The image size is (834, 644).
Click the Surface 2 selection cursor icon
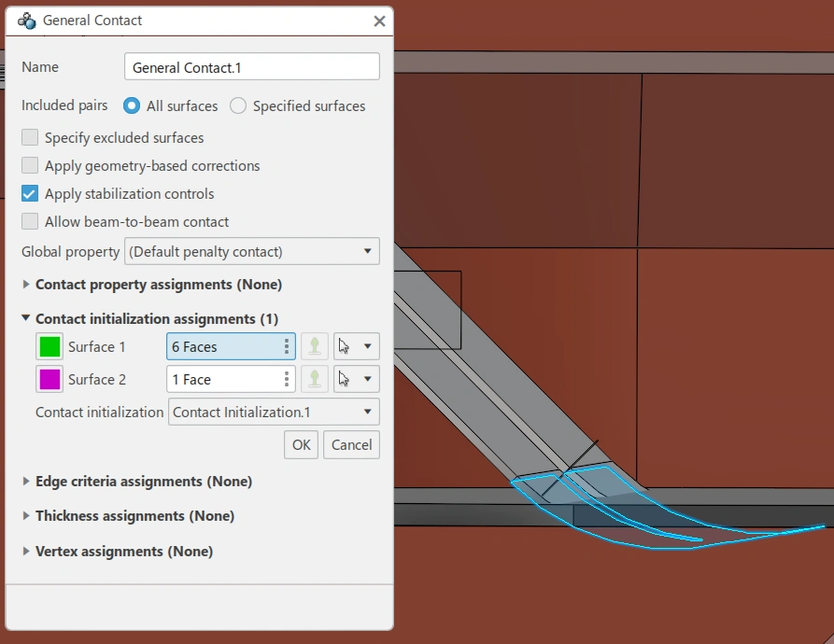tap(344, 379)
